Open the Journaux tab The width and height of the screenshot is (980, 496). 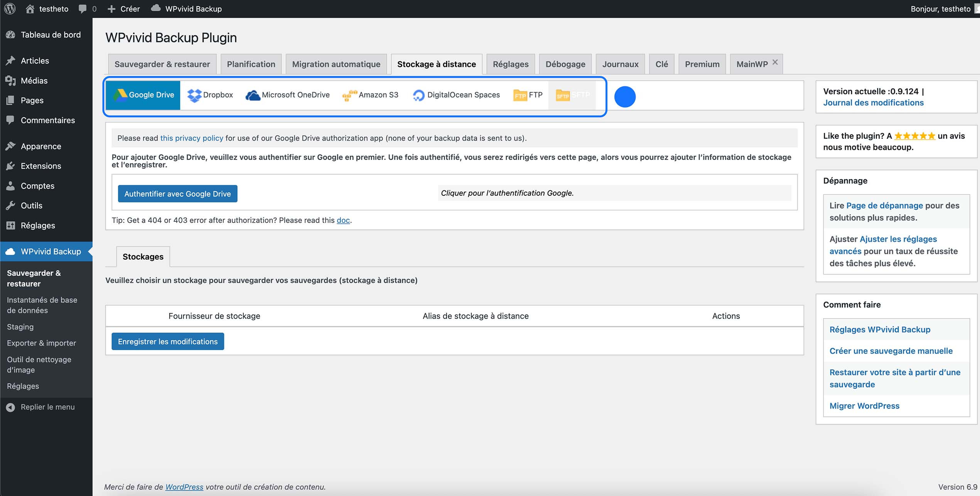(620, 64)
